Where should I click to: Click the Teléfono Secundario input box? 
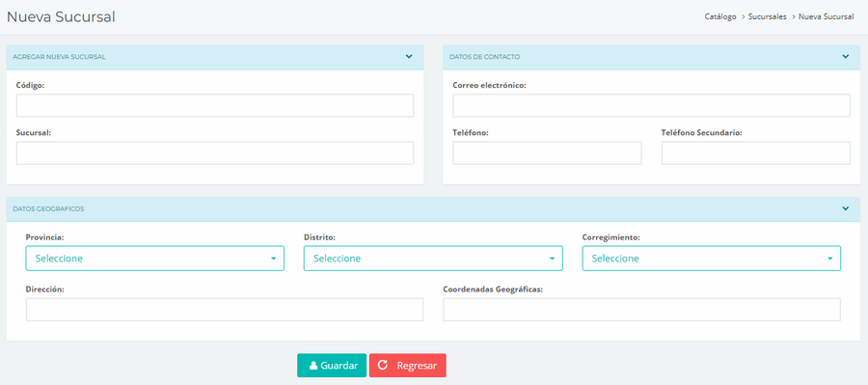tap(755, 152)
